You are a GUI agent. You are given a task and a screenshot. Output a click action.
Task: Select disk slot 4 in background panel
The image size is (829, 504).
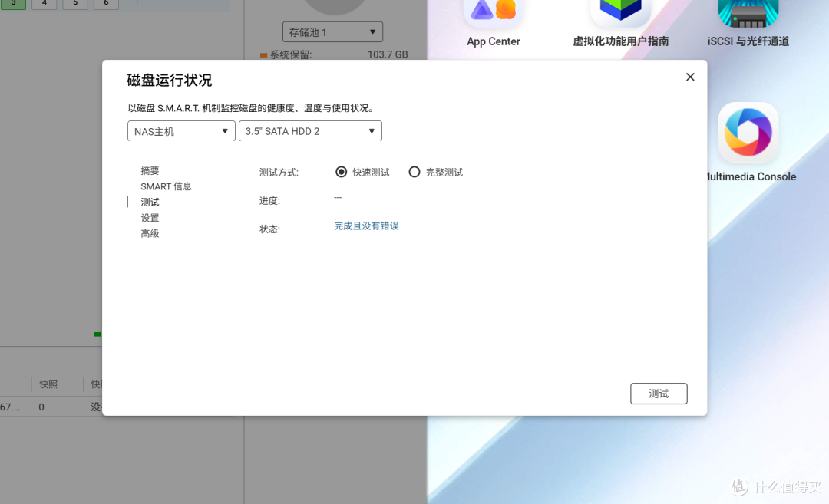pos(45,4)
